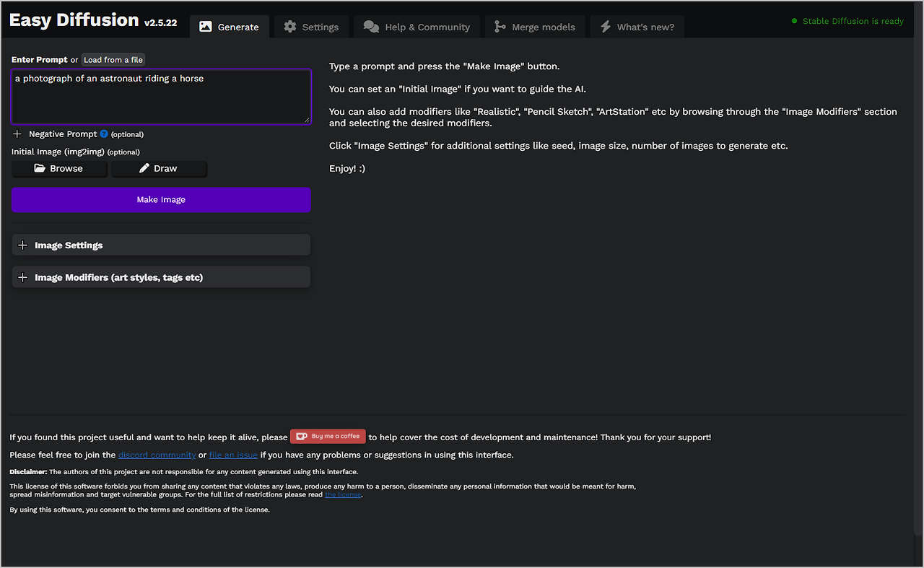
Task: Click the pencil icon on Draw button
Action: [x=144, y=168]
